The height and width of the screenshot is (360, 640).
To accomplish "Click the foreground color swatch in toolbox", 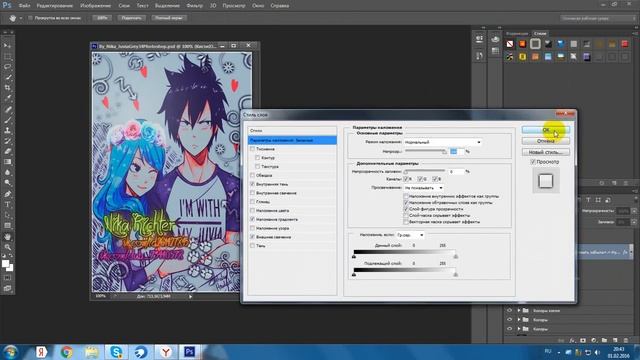I will pyautogui.click(x=6, y=264).
